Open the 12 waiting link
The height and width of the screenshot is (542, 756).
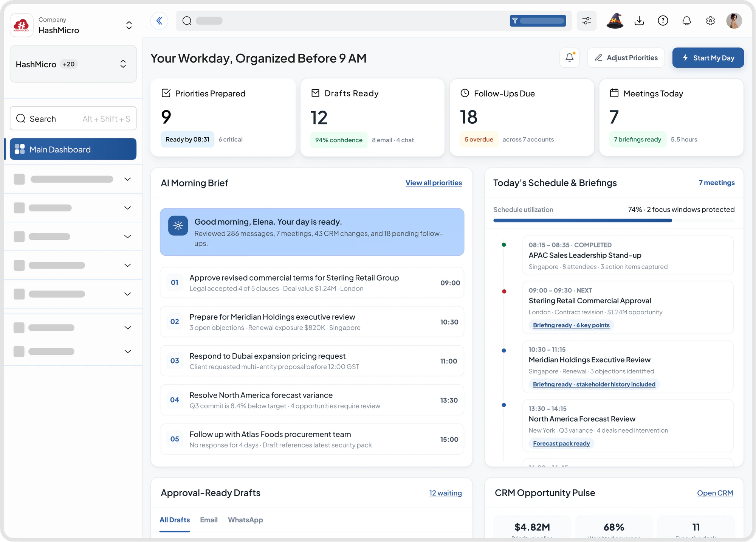pos(445,493)
